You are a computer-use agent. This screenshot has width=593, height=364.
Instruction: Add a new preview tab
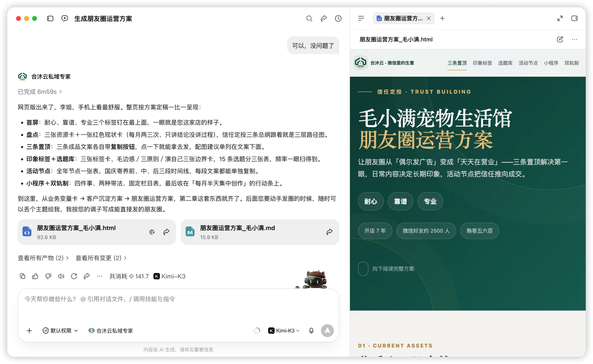pyautogui.click(x=442, y=18)
